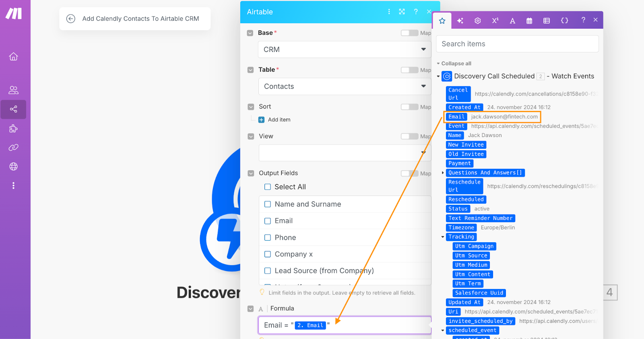Toggle the Map switch for View
The image size is (644, 339).
coord(409,136)
